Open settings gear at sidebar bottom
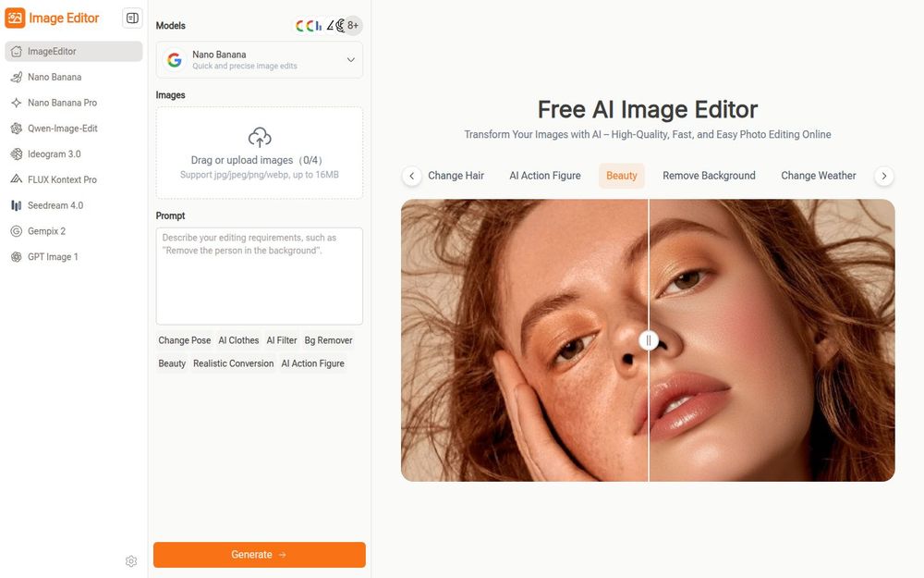Screen dimensions: 924x578 (x=131, y=561)
